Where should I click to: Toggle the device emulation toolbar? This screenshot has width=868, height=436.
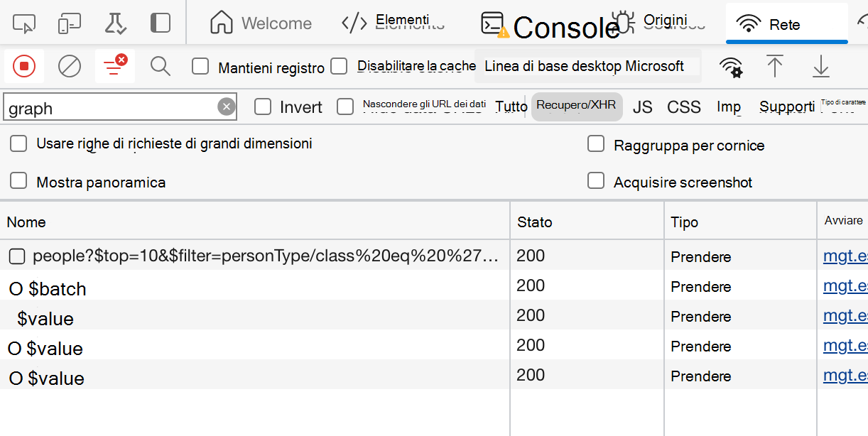click(70, 23)
